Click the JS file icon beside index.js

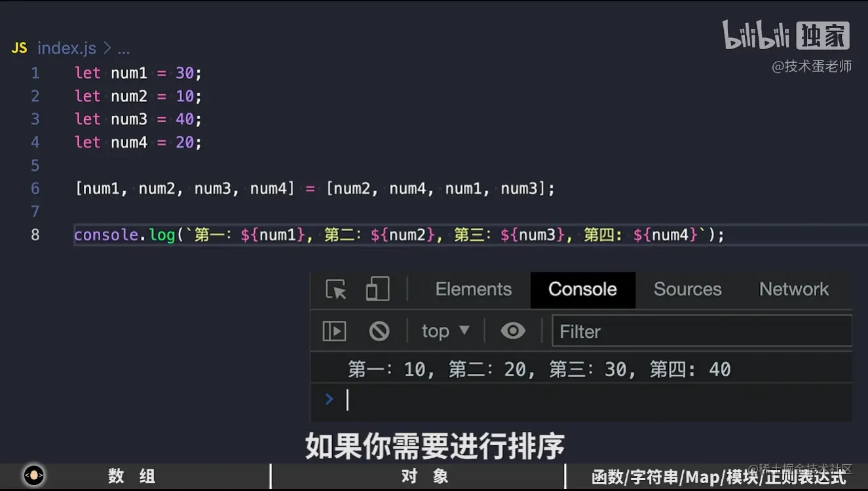point(18,48)
